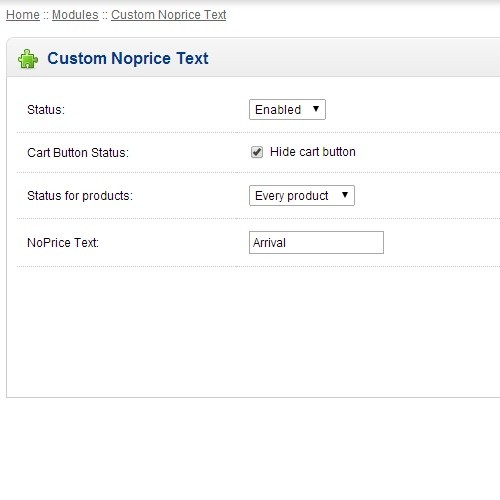Click the arrow on the Enabled dropdown
Screen dimensions: 500x500
click(316, 109)
